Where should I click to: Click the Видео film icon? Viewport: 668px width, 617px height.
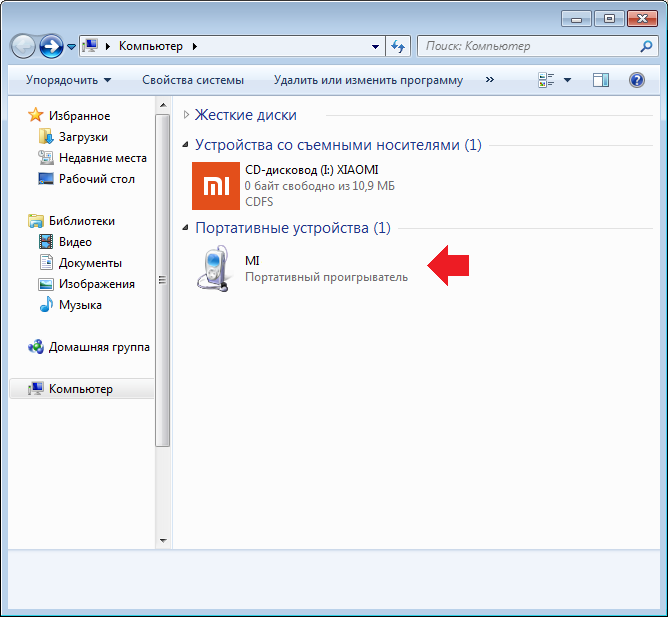[46, 242]
